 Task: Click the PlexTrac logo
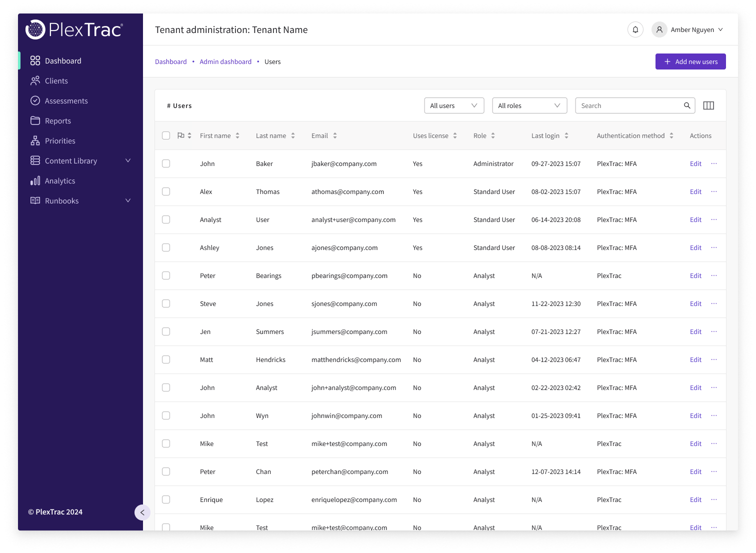(74, 29)
